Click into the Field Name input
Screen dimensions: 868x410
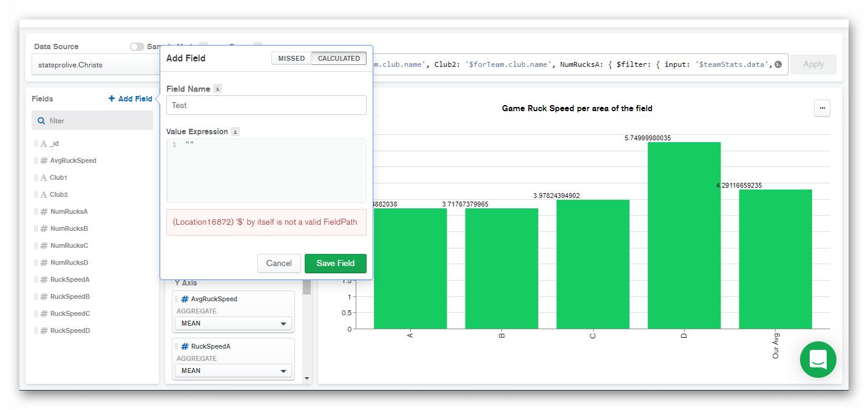click(266, 105)
